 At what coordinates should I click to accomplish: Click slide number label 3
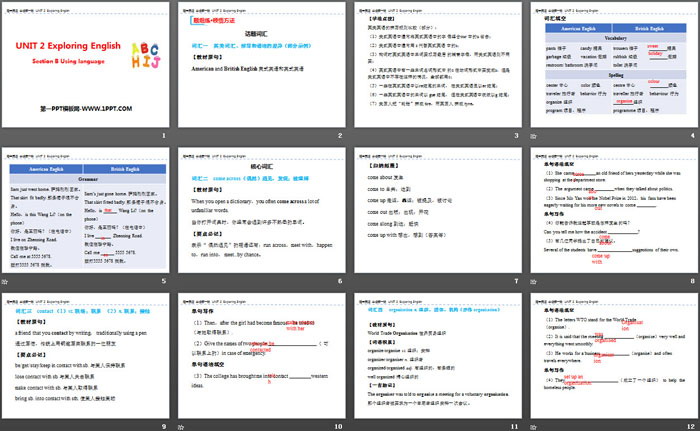(517, 135)
